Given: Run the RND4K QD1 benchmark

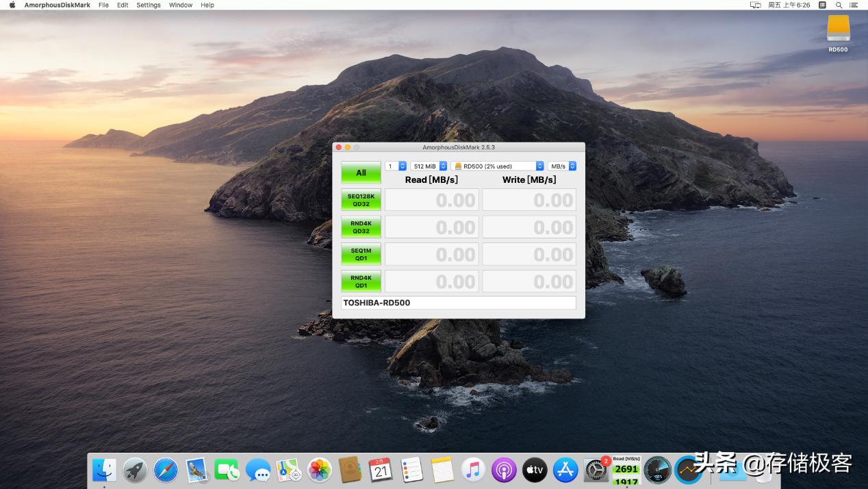Looking at the screenshot, I should [x=361, y=281].
